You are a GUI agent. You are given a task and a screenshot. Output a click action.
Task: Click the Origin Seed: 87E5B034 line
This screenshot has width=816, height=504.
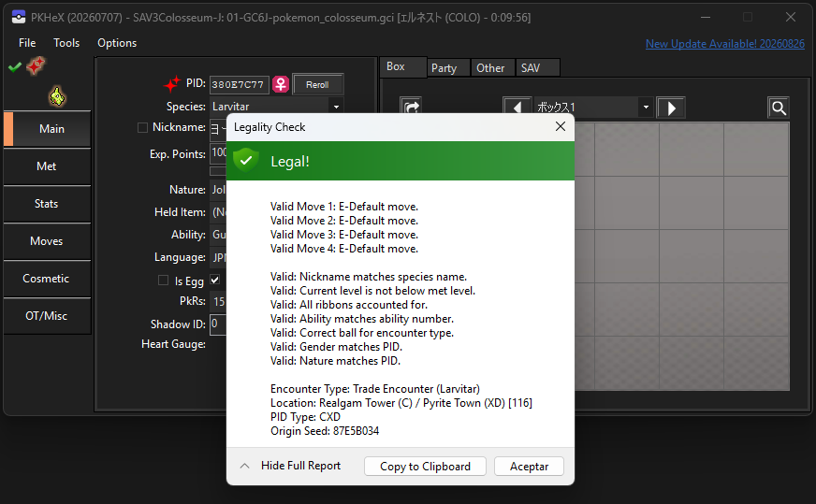(325, 431)
